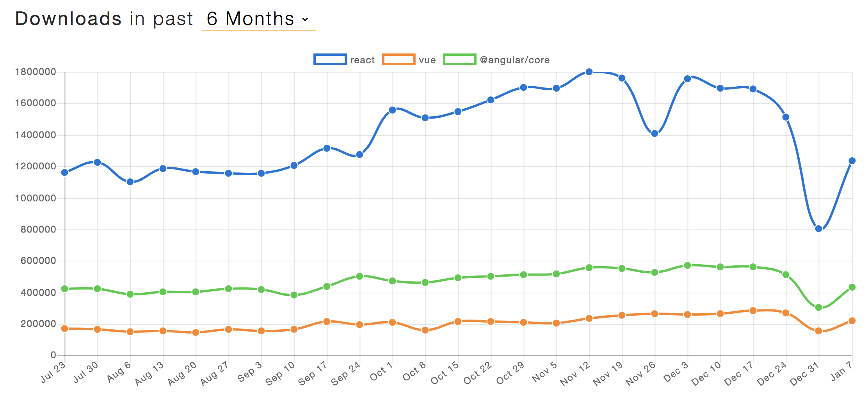
Task: Select react data point at Dec 31 low
Action: tap(818, 229)
